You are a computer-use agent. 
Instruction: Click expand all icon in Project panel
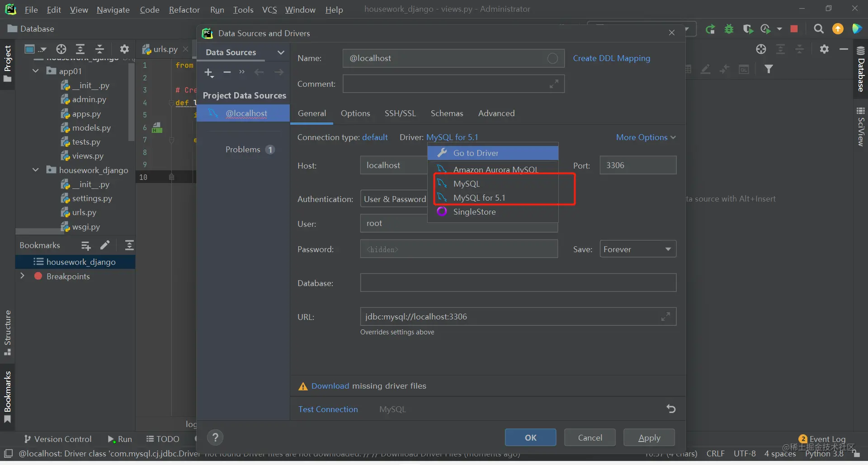tap(80, 49)
